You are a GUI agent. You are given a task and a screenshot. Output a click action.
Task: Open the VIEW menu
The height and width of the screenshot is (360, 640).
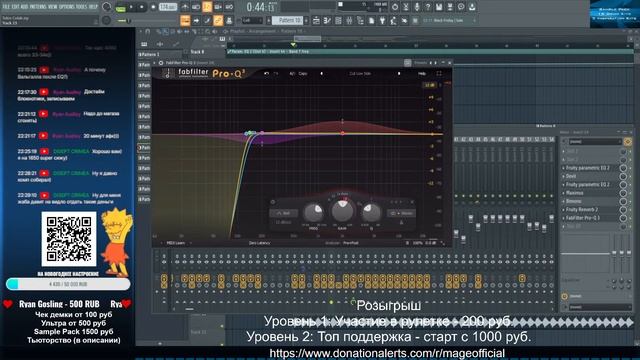point(53,7)
